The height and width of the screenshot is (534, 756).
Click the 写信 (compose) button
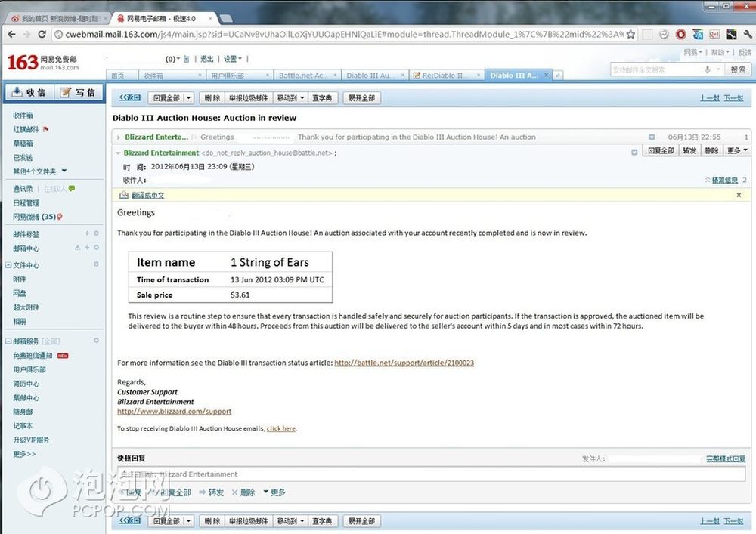click(x=78, y=92)
